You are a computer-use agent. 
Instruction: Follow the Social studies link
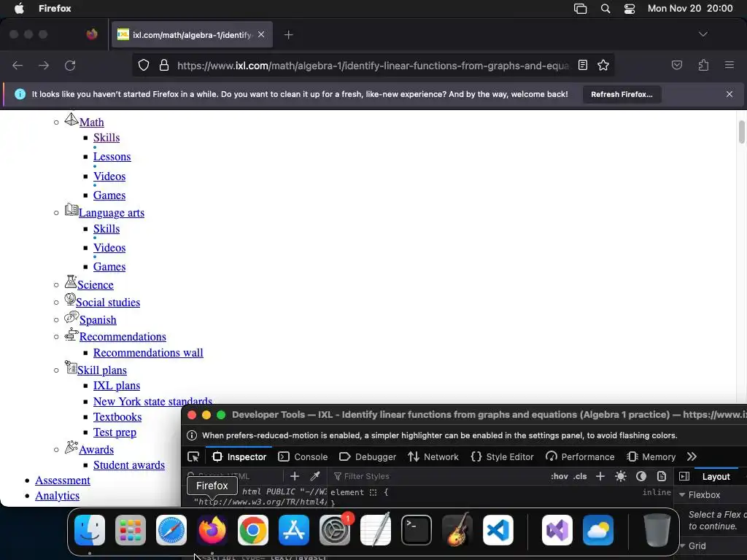[x=108, y=303]
